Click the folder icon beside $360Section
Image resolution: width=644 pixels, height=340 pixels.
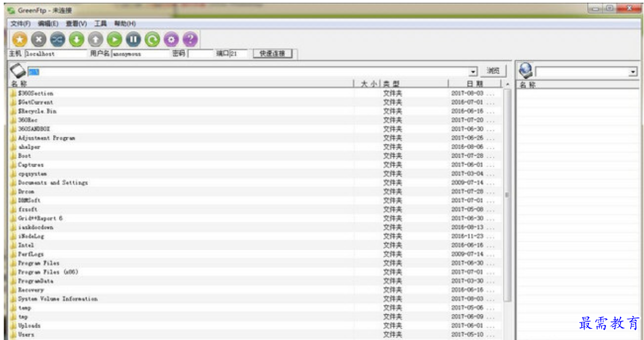click(13, 93)
